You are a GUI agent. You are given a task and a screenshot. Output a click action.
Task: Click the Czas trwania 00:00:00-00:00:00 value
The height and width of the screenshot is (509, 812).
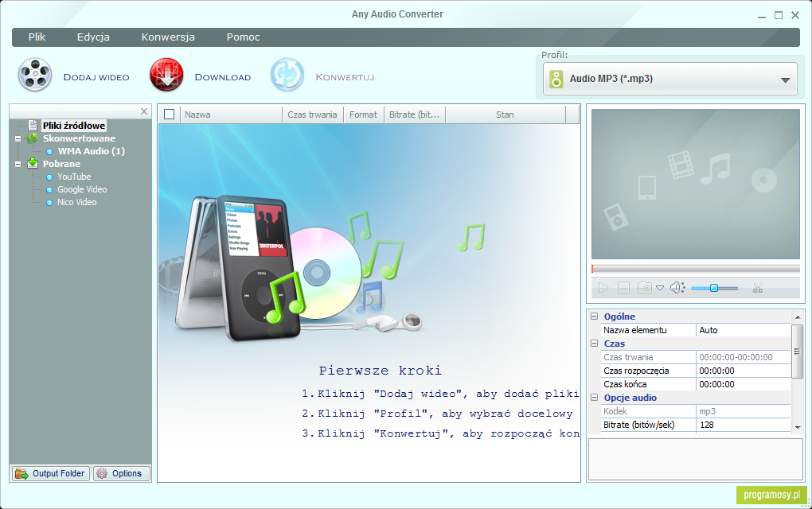point(743,357)
